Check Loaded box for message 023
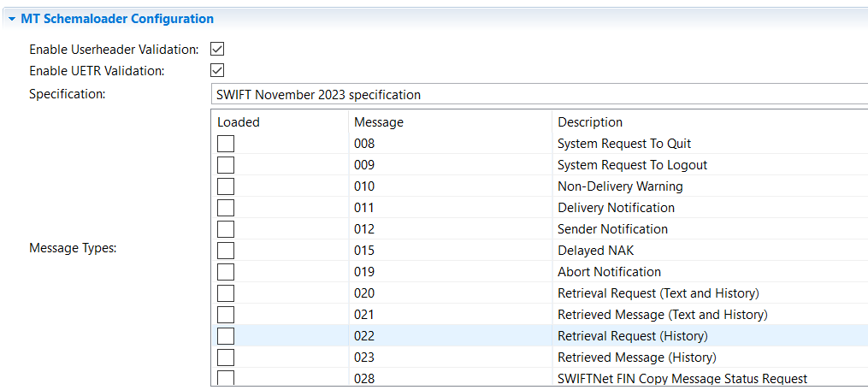 tap(225, 357)
